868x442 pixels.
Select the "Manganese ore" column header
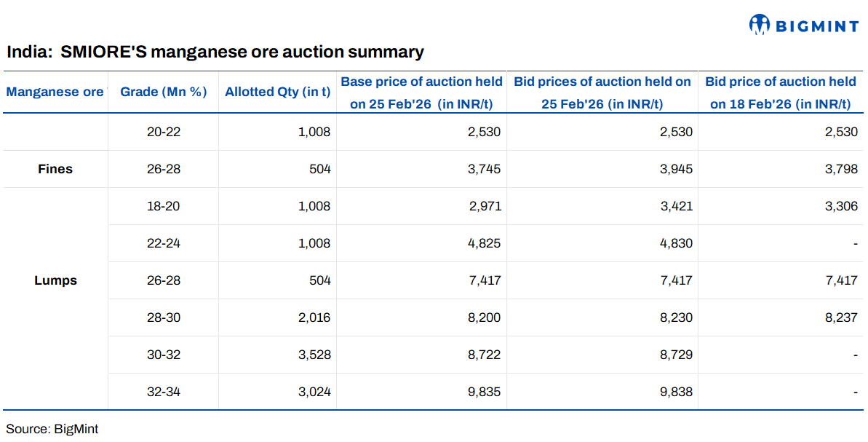55,92
